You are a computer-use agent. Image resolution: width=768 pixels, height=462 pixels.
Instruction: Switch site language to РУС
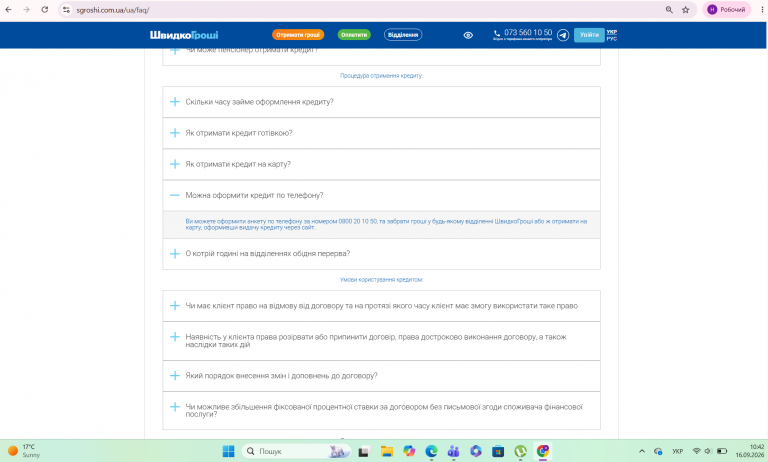coord(612,38)
